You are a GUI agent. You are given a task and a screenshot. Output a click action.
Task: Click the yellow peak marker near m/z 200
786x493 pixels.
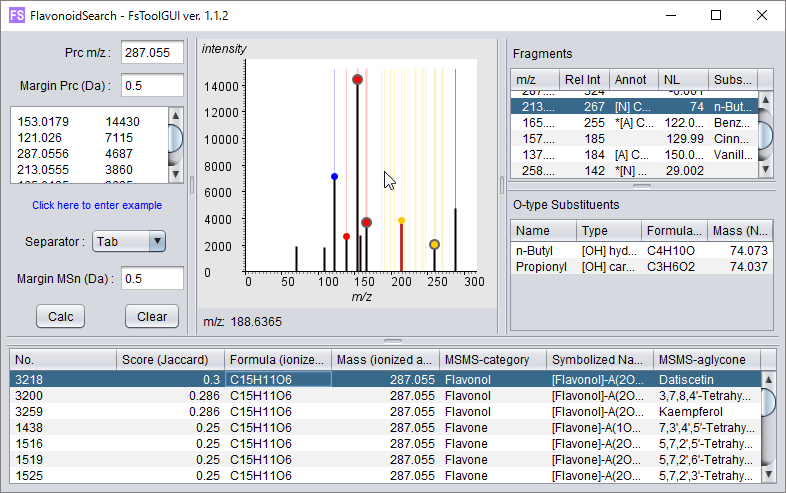click(x=402, y=220)
